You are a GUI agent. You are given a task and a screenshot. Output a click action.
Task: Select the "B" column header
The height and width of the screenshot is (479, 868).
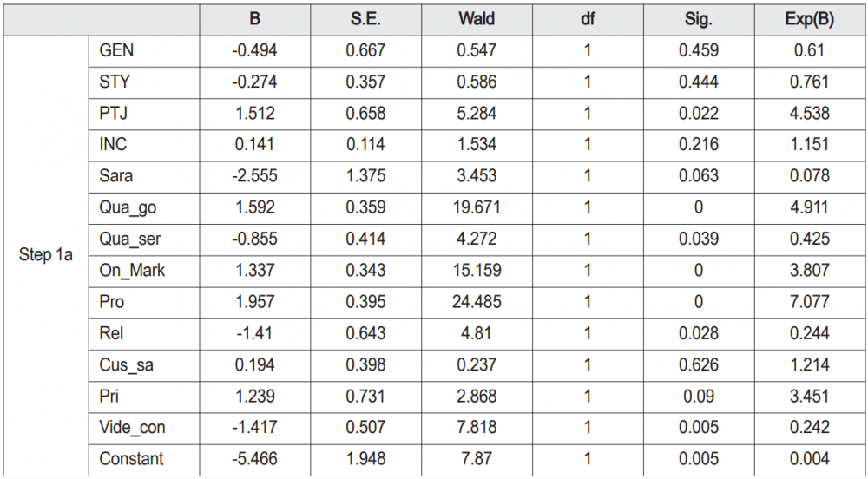(x=254, y=19)
